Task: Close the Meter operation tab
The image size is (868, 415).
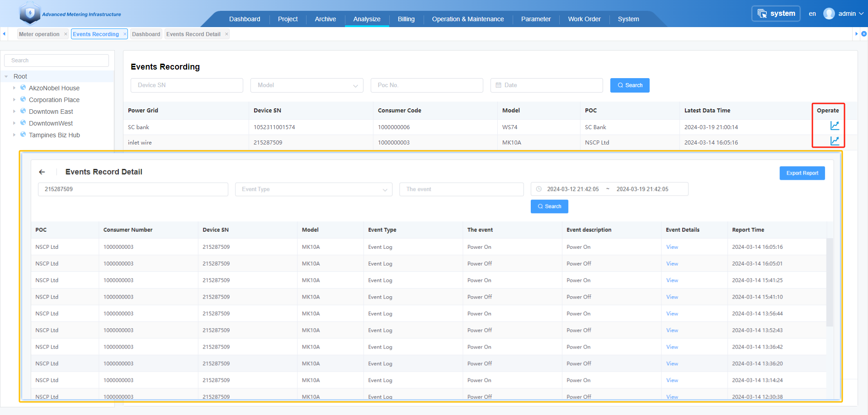Action: [66, 34]
